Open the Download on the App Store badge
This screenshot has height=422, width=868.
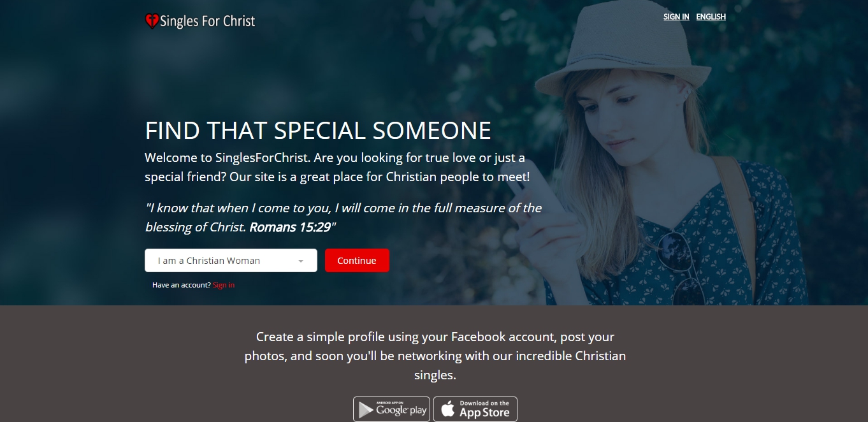point(475,409)
